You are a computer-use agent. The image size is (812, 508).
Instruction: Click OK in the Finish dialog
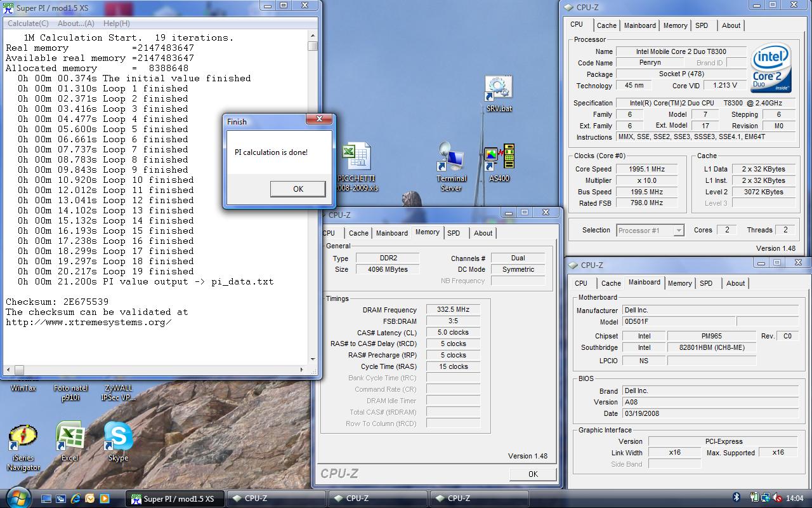pos(298,189)
